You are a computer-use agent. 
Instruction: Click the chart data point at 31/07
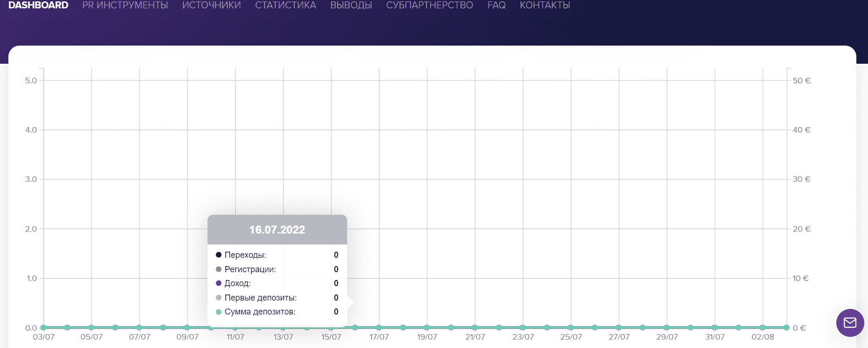[x=715, y=328]
